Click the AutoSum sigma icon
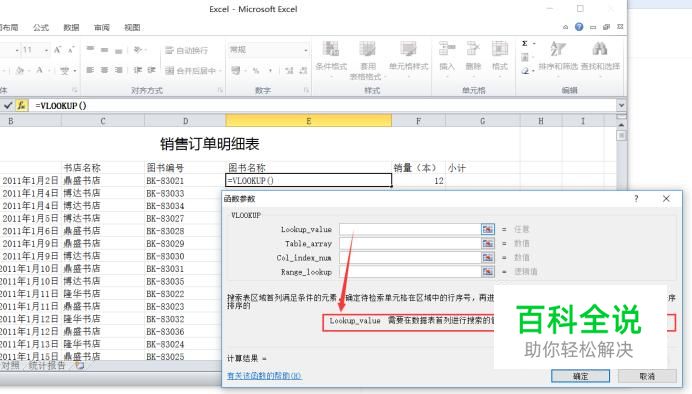 tap(525, 43)
